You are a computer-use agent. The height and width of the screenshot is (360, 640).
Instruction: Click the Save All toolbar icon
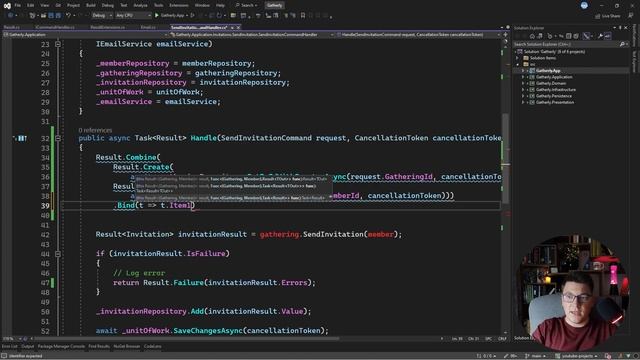[58, 16]
